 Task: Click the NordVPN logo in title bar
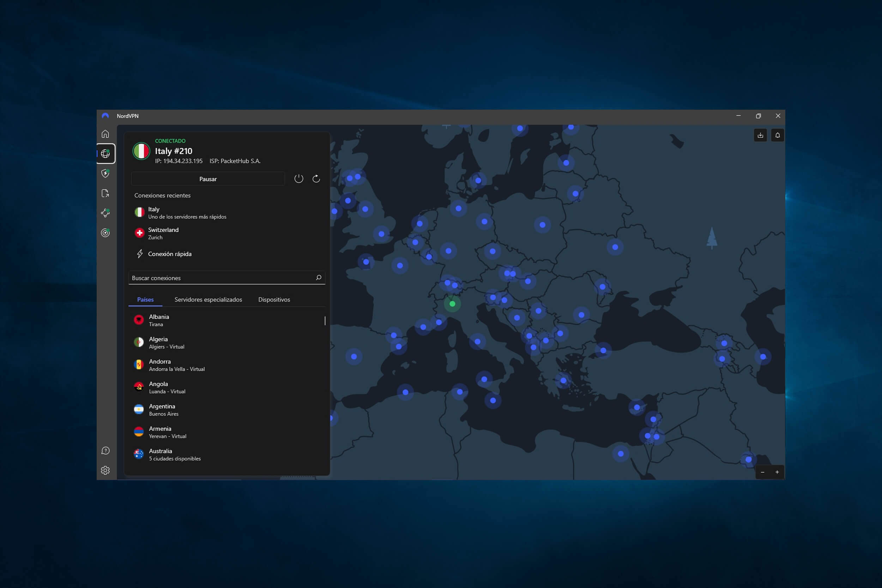click(105, 116)
